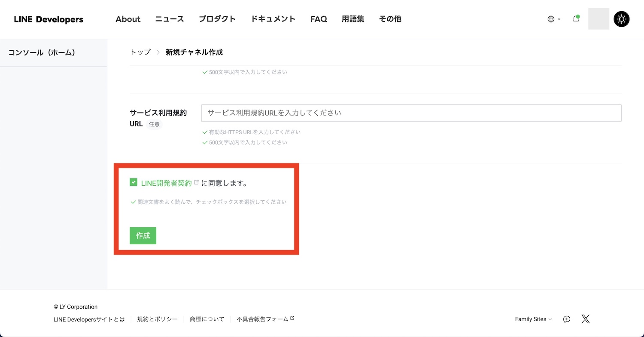The width and height of the screenshot is (644, 337).
Task: Click 有効なHTTPS URLを入力してください hint text
Action: point(255,132)
